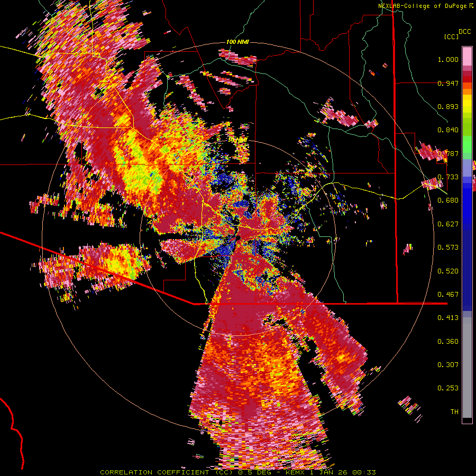Pick the gray band of the color scale
The width and height of the screenshot is (476, 476).
coord(467,368)
